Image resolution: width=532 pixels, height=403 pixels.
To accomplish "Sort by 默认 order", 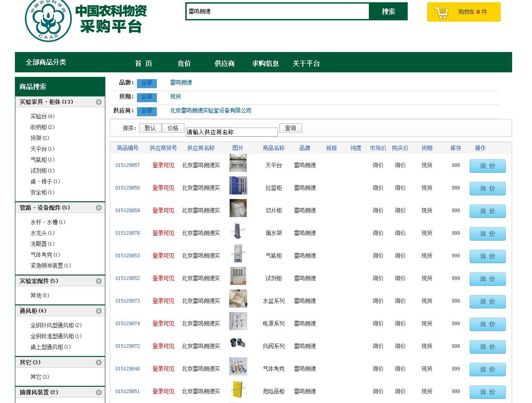I will (151, 128).
